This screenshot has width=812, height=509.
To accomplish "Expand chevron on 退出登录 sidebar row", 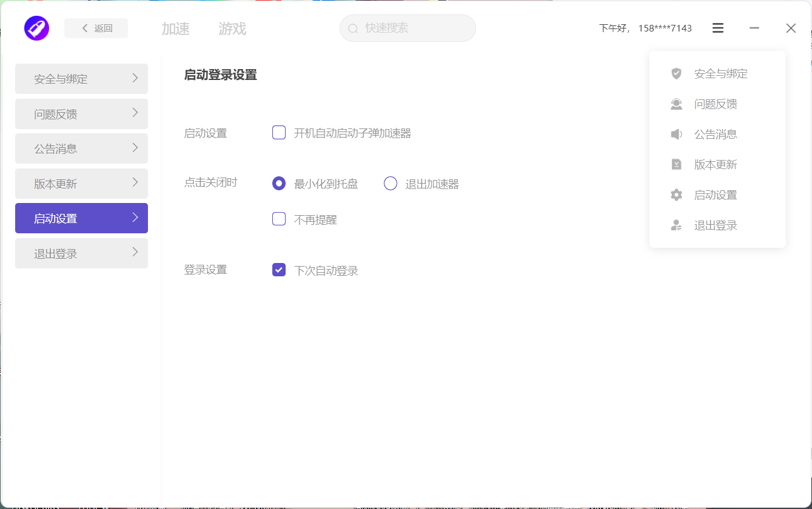I will click(x=135, y=252).
